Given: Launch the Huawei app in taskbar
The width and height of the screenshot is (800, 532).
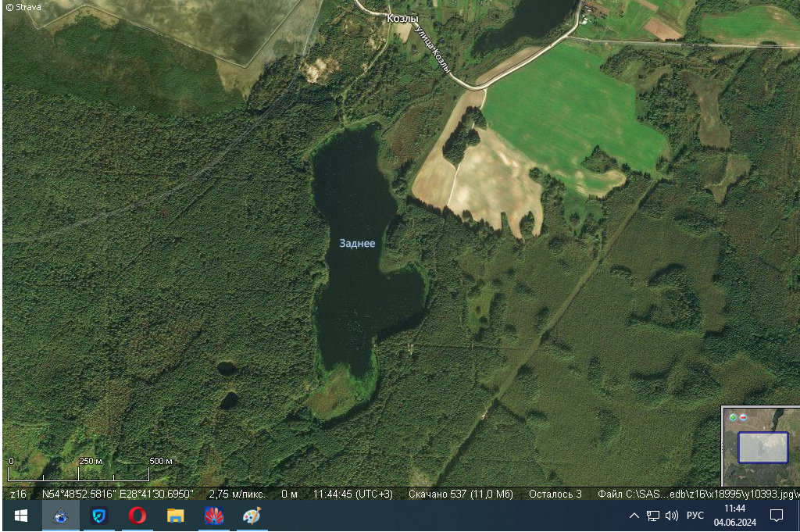Looking at the screenshot, I should [x=214, y=516].
